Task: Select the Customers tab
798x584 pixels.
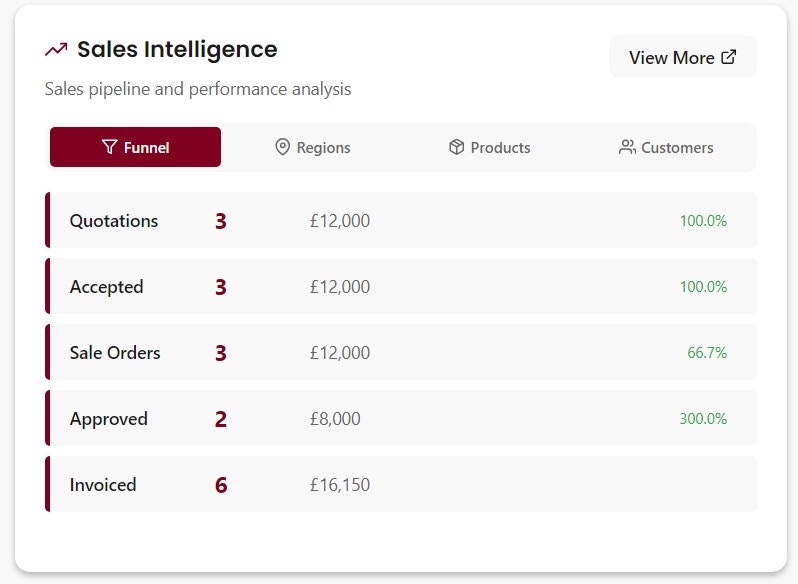Action: (x=666, y=147)
